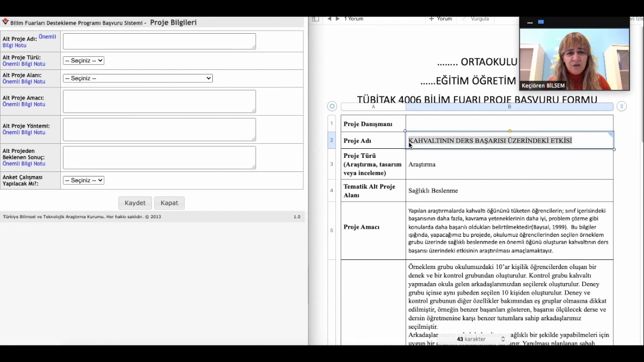Screen dimensions: 644x362
Task: Click the column add handle at table's right end
Action: 621,106
